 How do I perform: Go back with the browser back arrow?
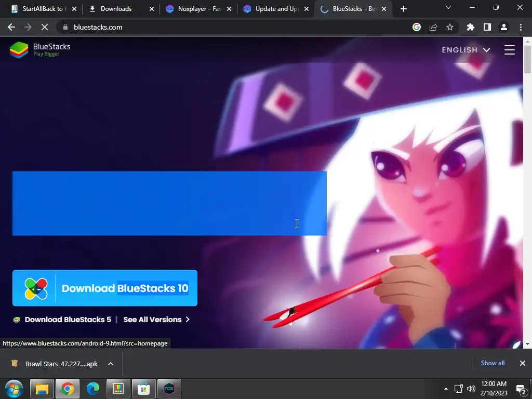pos(11,27)
